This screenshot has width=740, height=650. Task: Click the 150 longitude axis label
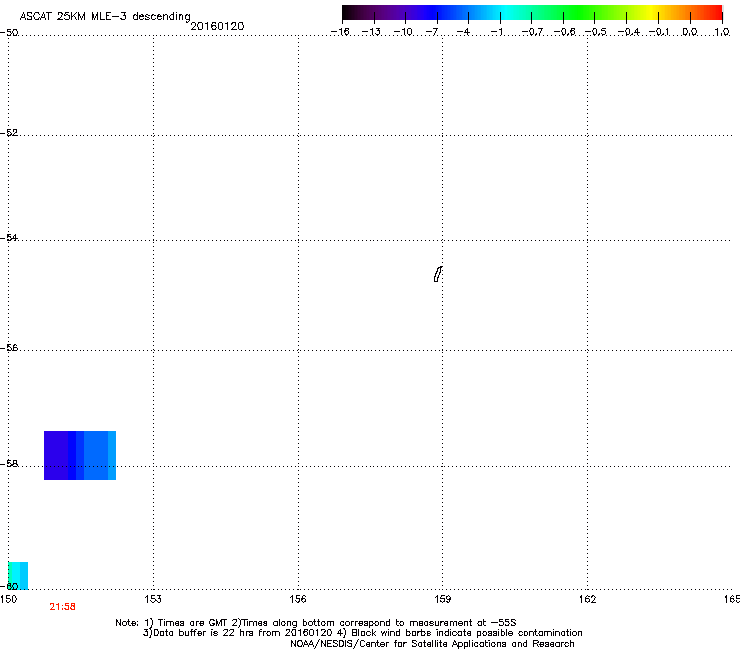(8, 599)
